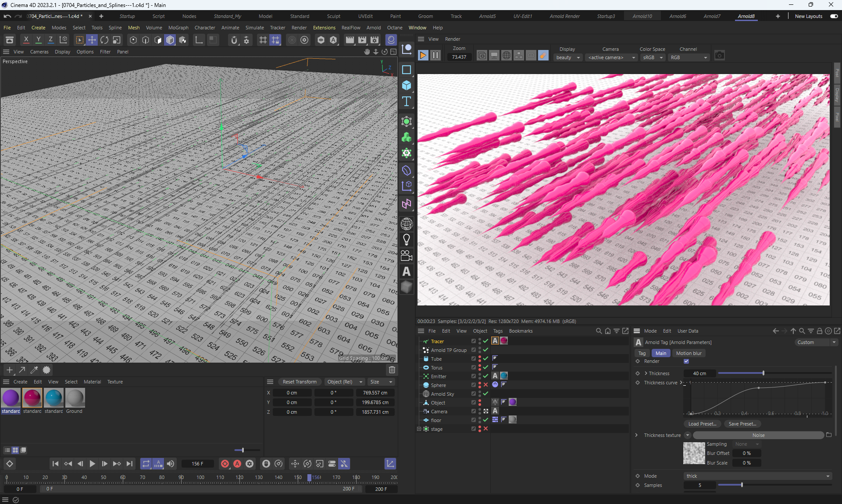Click the Camera object icon in palette
842x504 pixels.
pyautogui.click(x=407, y=256)
